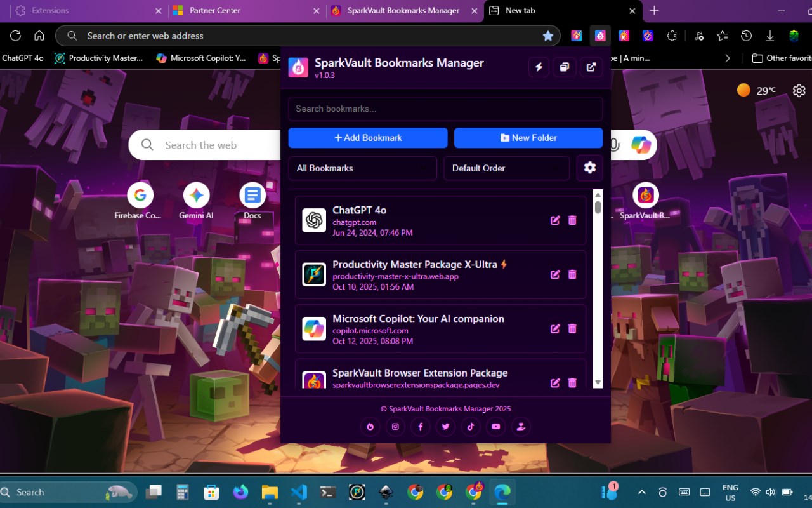Click the flame icon in SparkVault footer
The width and height of the screenshot is (812, 508).
pyautogui.click(x=370, y=427)
